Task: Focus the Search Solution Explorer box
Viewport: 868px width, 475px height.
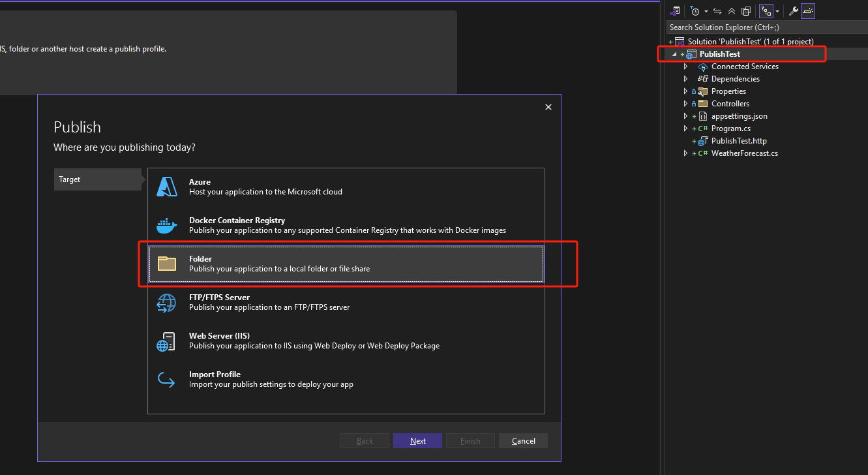Action: [x=766, y=27]
